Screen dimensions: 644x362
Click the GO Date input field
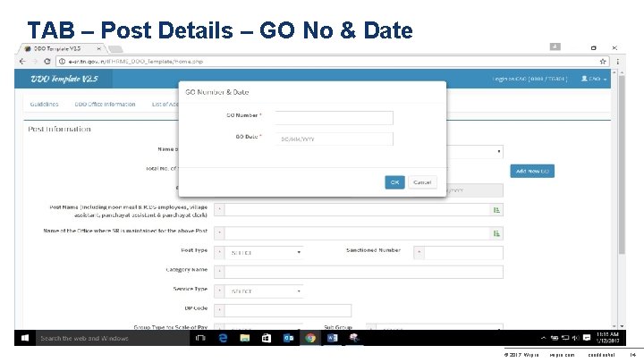pos(334,139)
